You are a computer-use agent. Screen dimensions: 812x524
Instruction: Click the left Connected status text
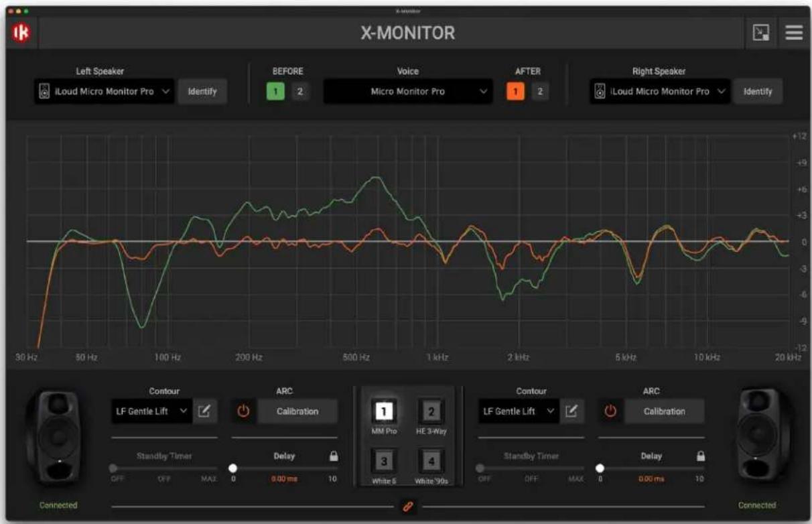(58, 505)
